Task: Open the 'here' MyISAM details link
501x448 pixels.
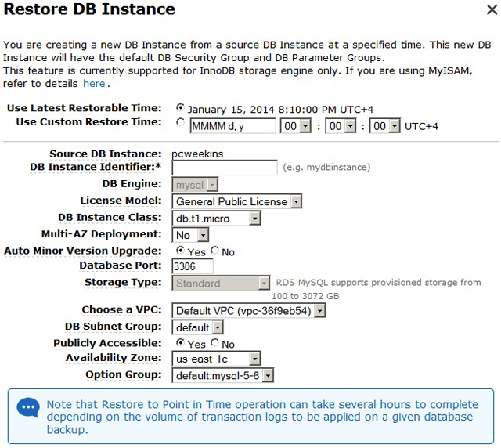Action: [94, 84]
